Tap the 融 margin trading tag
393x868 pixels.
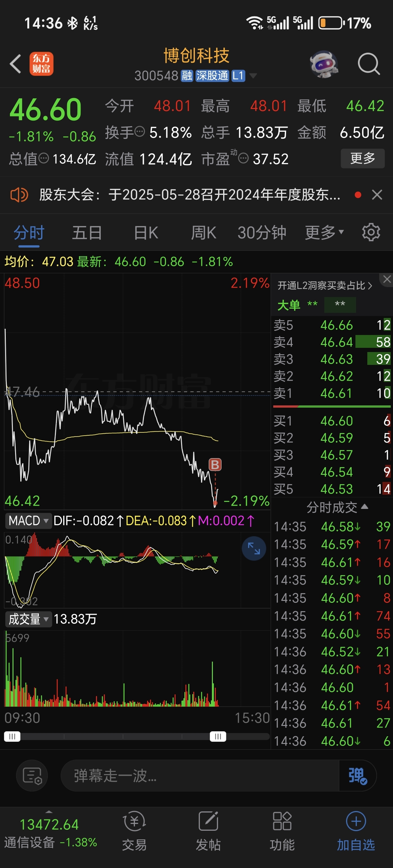187,76
